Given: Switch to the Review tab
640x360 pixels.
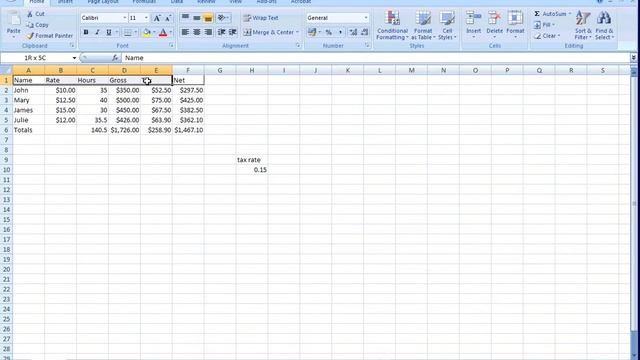Looking at the screenshot, I should [x=206, y=2].
